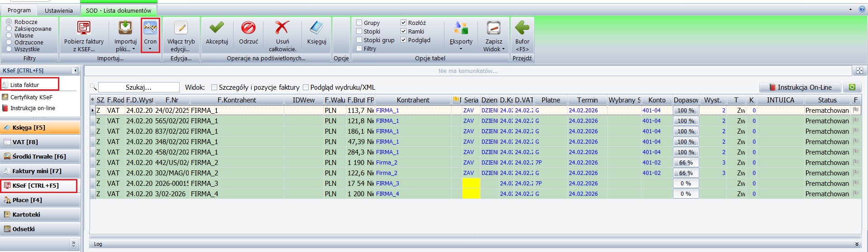Enable the Stopki checkbox

359,31
